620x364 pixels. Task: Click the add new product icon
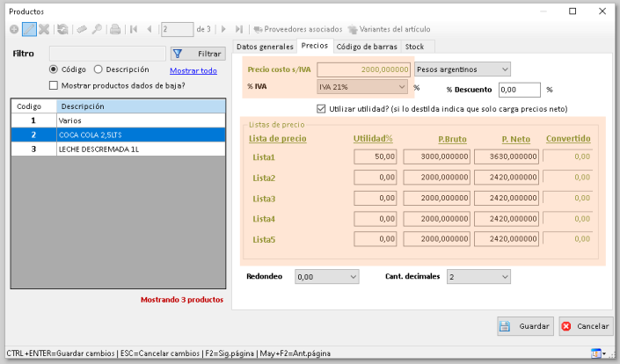coord(13,29)
